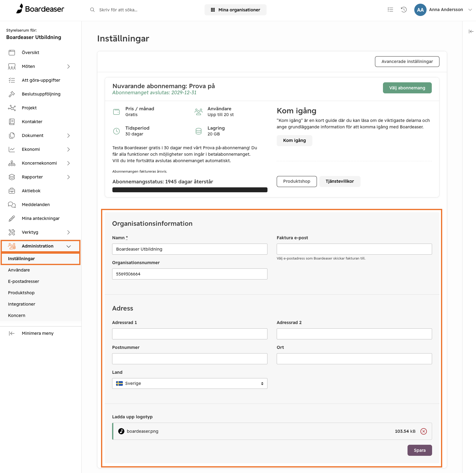Click the subscription status progress bar

[x=190, y=190]
